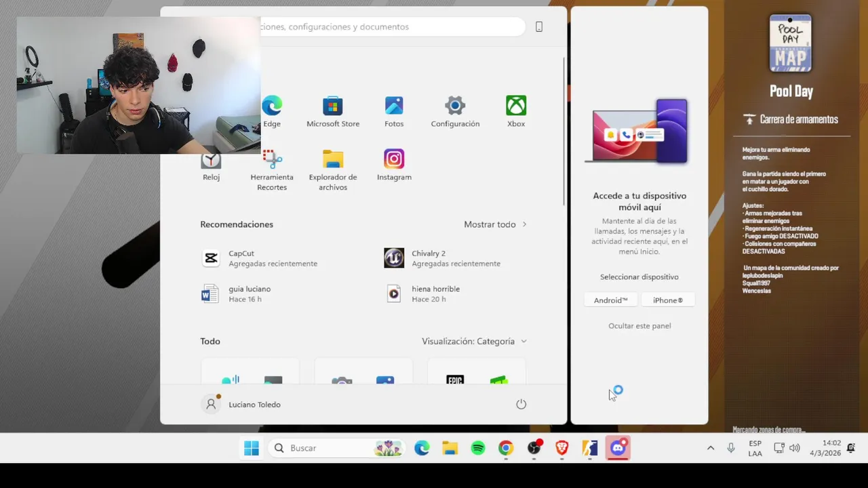
Task: Open Edge from the taskbar
Action: 422,448
